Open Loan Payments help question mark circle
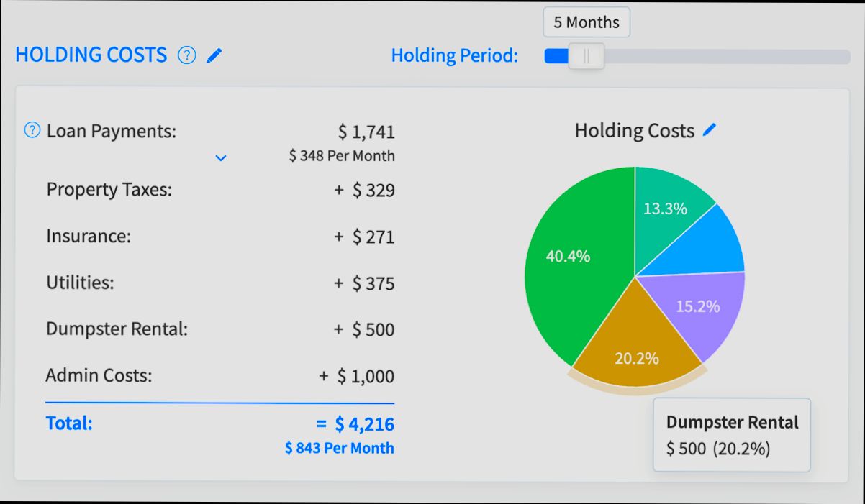 (x=31, y=129)
